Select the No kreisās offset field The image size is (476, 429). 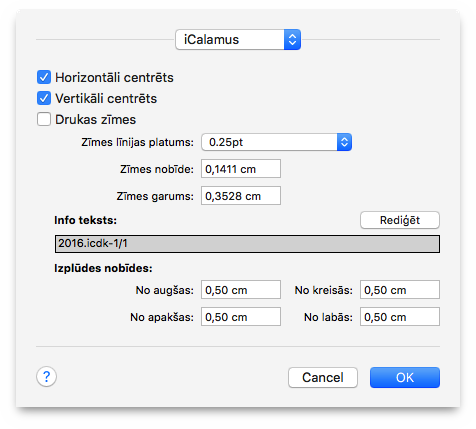(x=400, y=290)
